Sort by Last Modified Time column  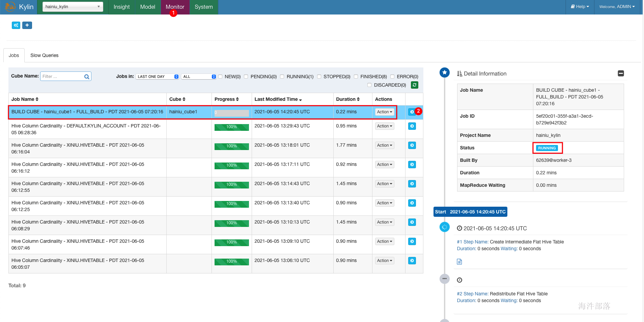(278, 99)
